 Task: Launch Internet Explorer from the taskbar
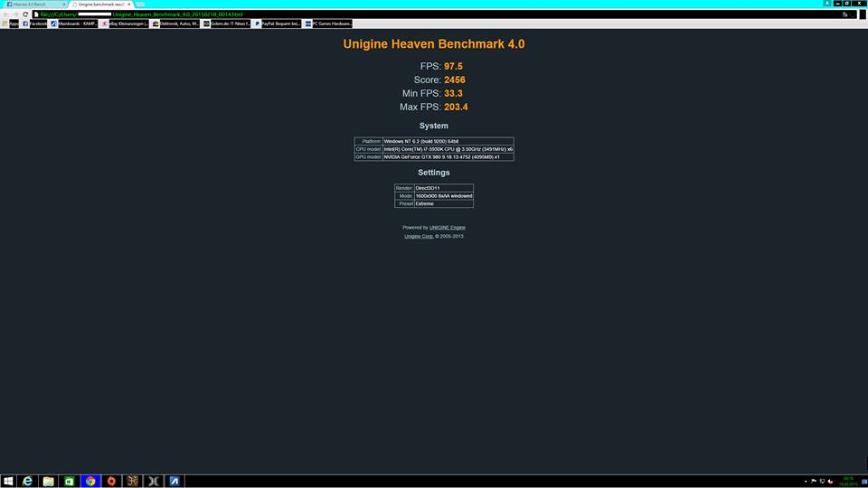pyautogui.click(x=27, y=481)
